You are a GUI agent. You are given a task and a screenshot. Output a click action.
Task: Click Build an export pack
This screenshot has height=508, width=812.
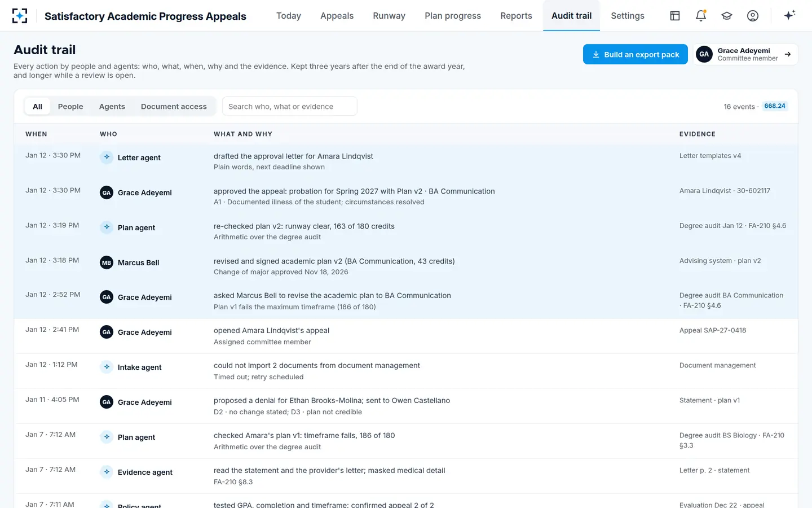636,54
